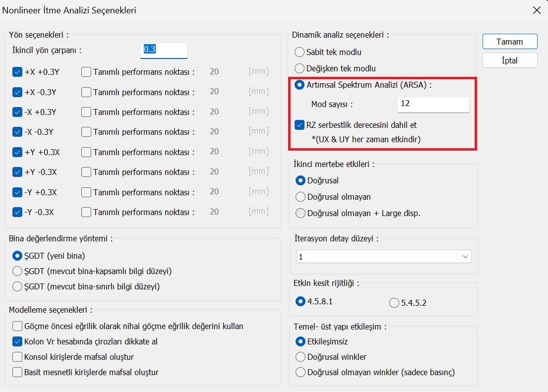Disable Kolon Vr hesabında çirozları dikkate al
The image size is (548, 392).
tap(17, 341)
